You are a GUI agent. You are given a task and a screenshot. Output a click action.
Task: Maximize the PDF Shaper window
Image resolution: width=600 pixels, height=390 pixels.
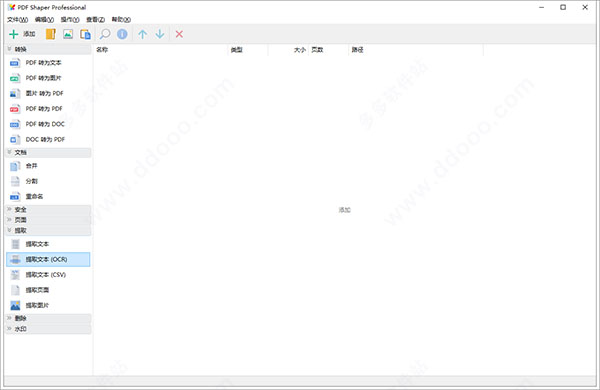pyautogui.click(x=563, y=7)
